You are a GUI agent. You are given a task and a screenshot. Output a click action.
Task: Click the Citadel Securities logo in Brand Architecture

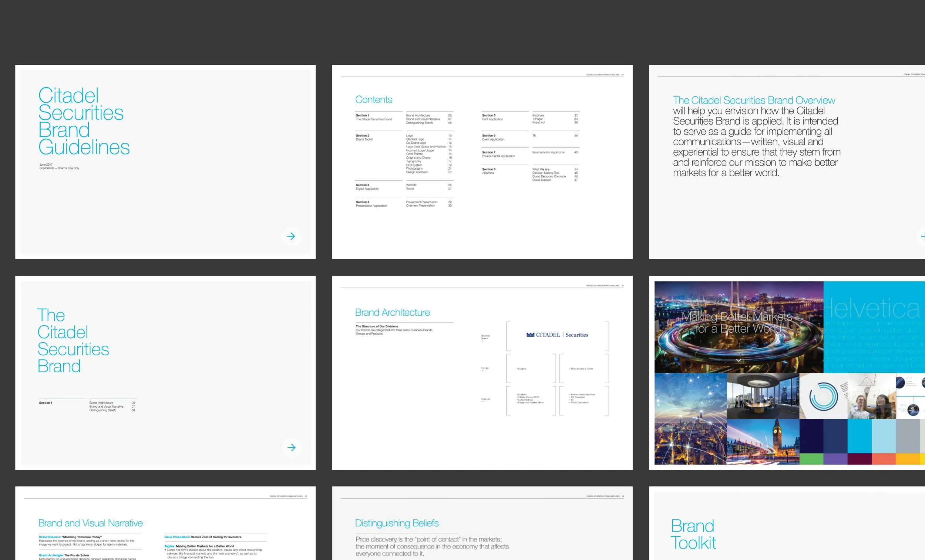[x=557, y=335]
